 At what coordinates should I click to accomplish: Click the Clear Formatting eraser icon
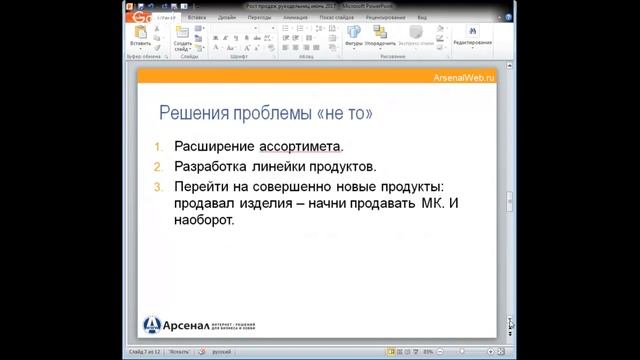(271, 48)
